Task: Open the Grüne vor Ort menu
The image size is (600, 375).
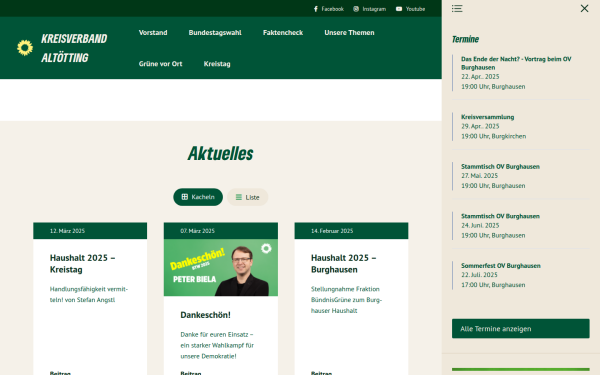Action: tap(160, 64)
